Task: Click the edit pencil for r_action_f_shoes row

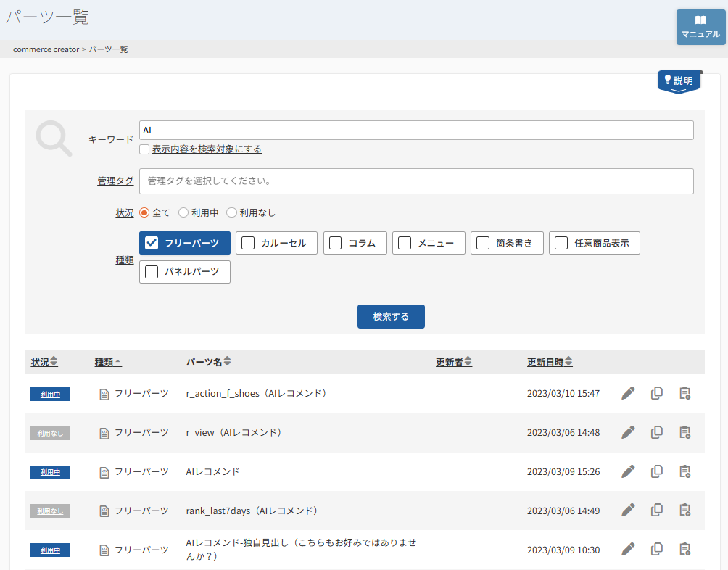Action: [628, 393]
